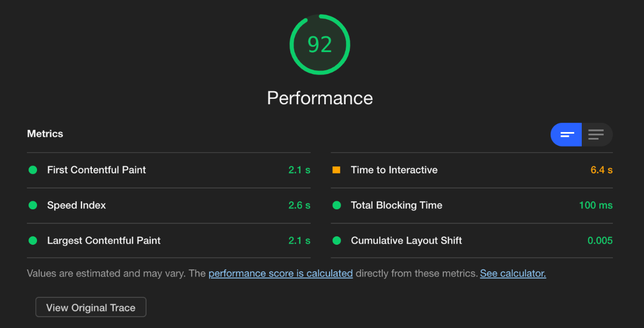Switch metrics to the compact view toggle
644x328 pixels.
566,134
